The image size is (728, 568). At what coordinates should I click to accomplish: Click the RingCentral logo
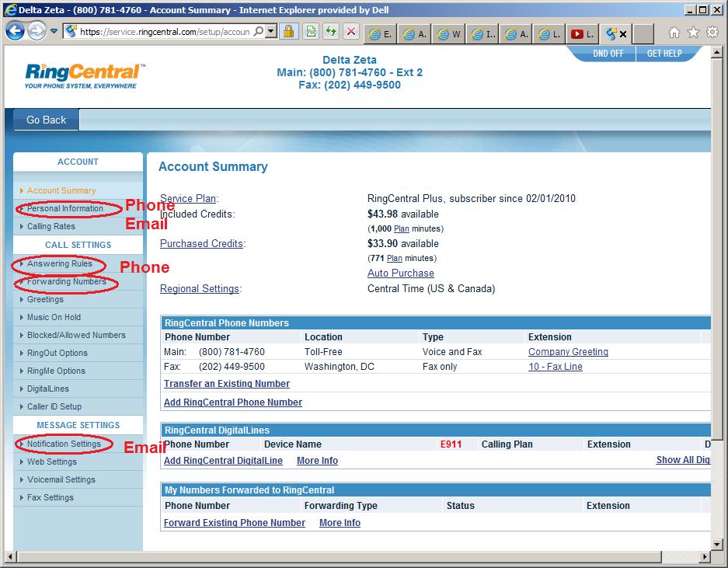pos(84,75)
